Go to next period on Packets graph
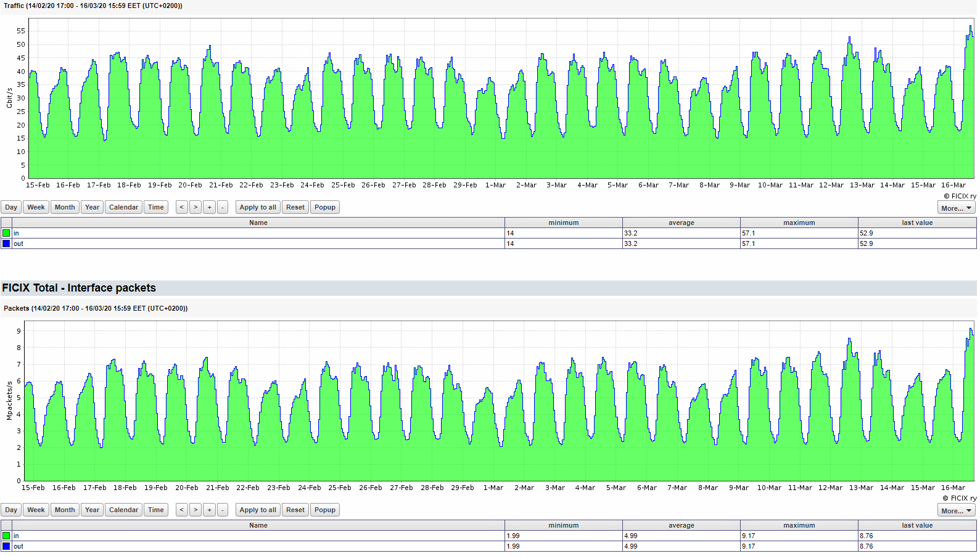 196,510
